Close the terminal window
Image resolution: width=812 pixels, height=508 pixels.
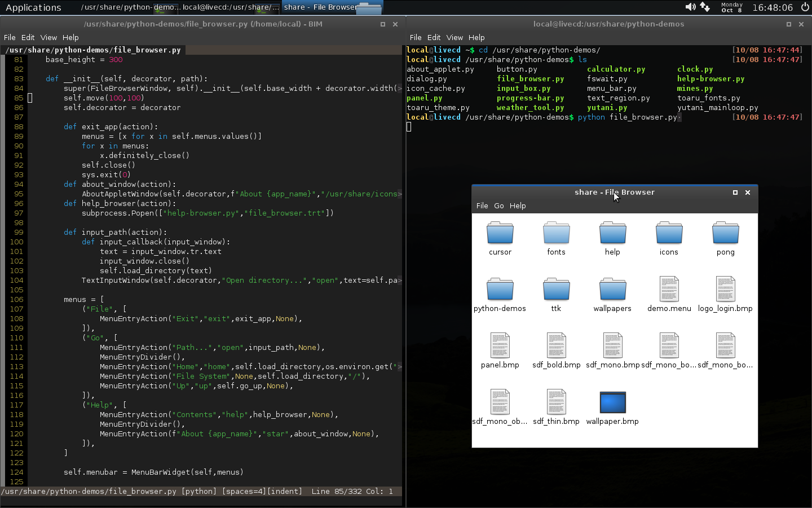coord(801,24)
